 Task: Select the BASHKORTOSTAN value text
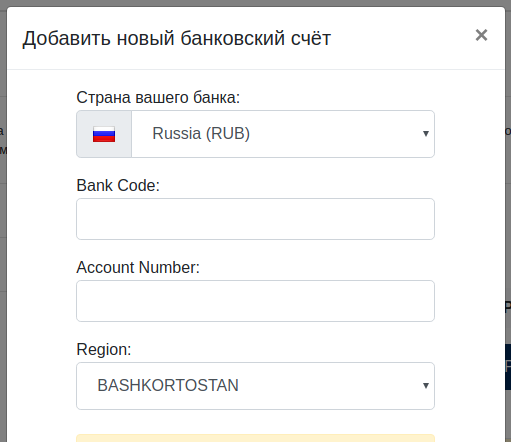[x=168, y=386]
